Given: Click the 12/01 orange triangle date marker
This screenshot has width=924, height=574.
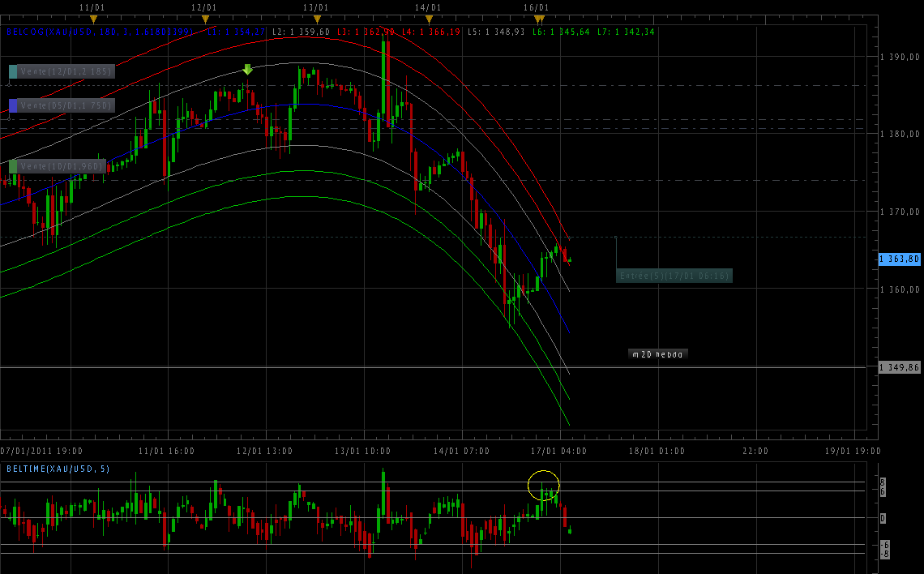Looking at the screenshot, I should pyautogui.click(x=205, y=19).
